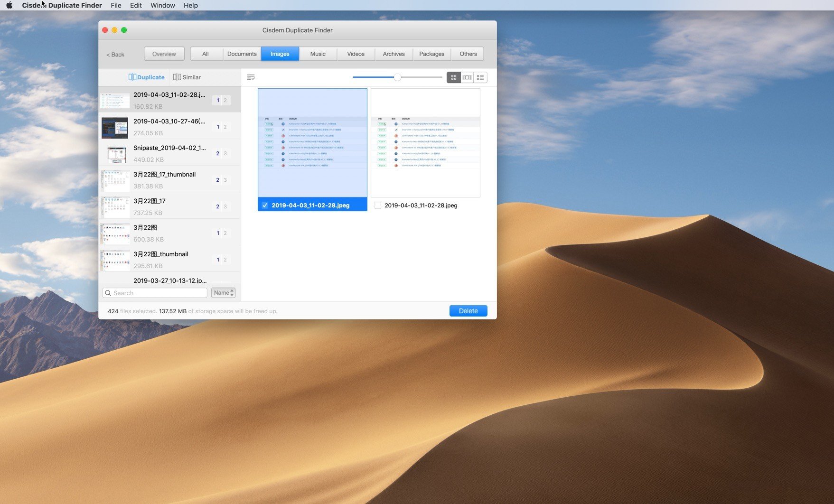
Task: Switch to the Packages tab
Action: [432, 54]
